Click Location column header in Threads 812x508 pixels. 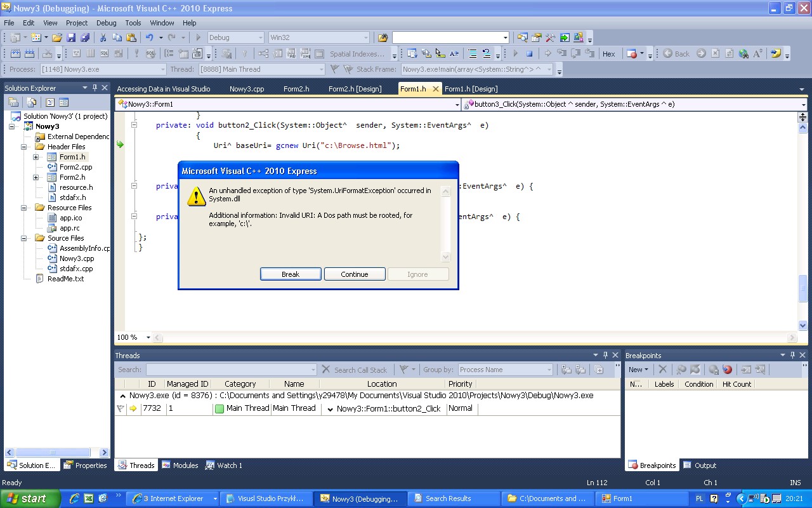click(382, 384)
